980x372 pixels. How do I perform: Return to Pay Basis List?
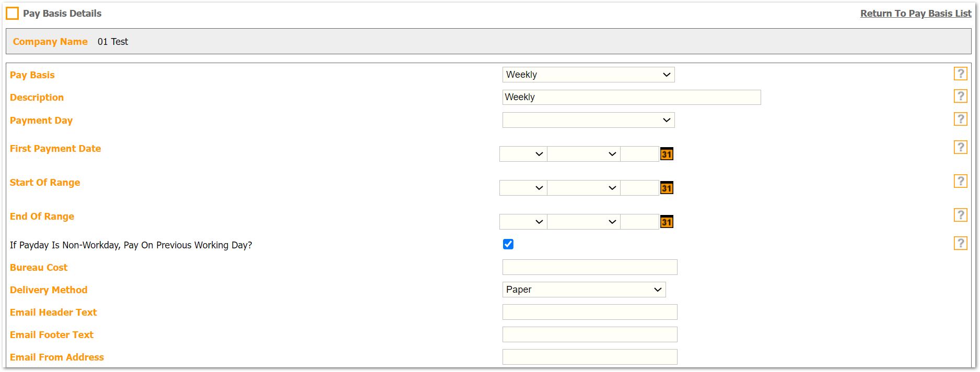915,14
